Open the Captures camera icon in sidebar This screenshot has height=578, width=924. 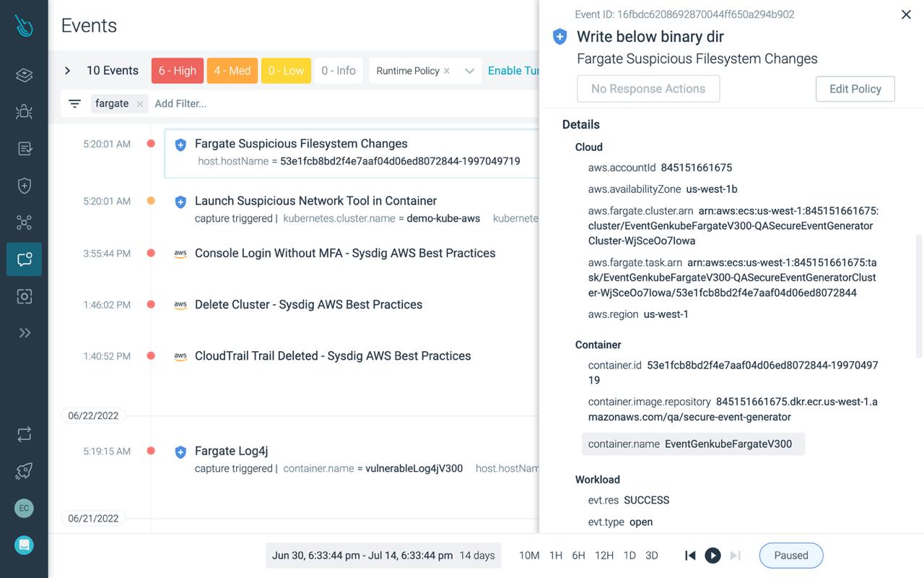(x=24, y=296)
